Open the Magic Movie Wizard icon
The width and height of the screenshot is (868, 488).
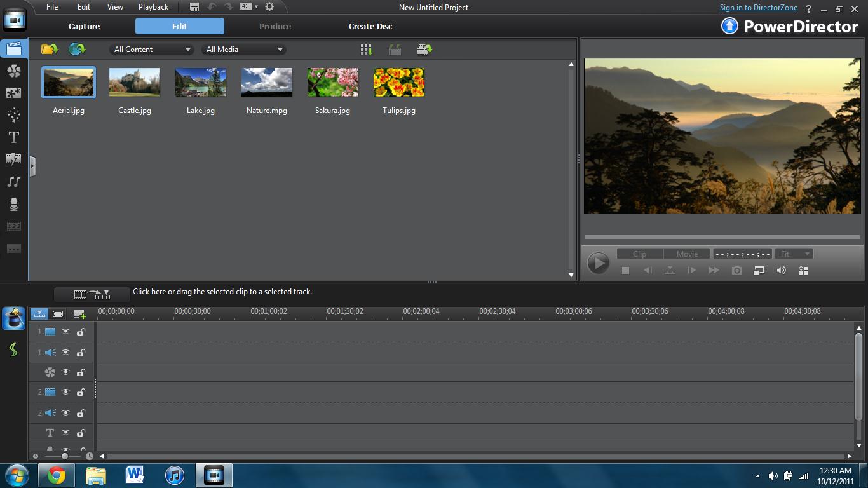(13, 318)
